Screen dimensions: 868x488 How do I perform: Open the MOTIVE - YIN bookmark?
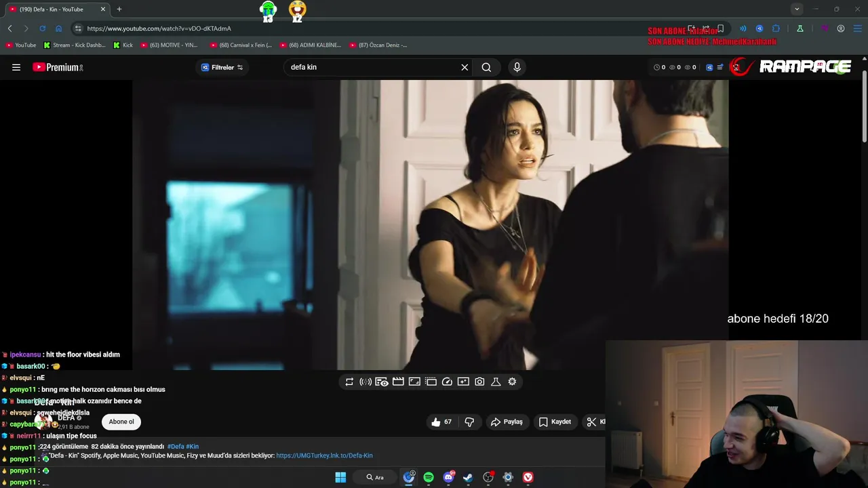click(170, 45)
